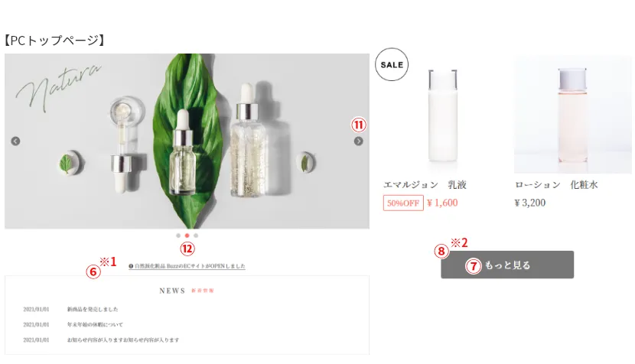Click the ローション 化粧水 product name
635x364 pixels.
pyautogui.click(x=556, y=184)
